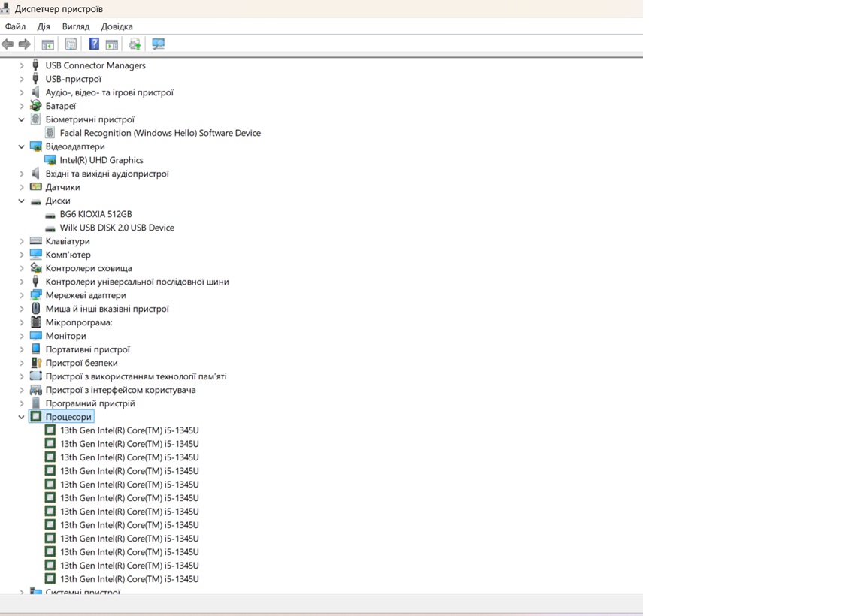Select Facial Recognition (Windows Hello) Software Device
The height and width of the screenshot is (616, 866).
coord(159,133)
